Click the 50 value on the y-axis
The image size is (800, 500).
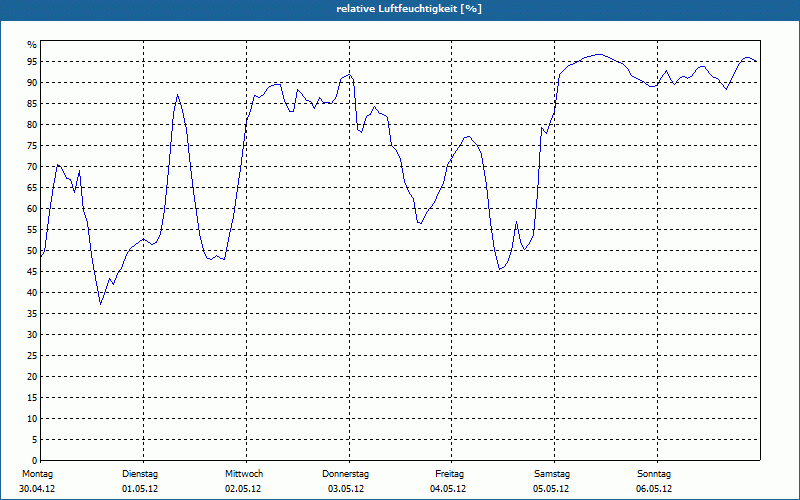point(32,251)
